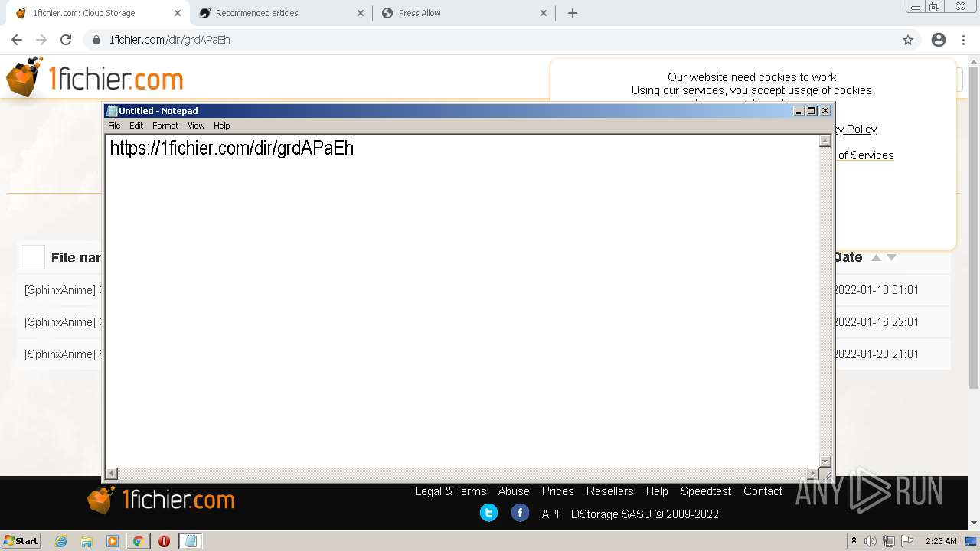
Task: Click the padlock site info icon
Action: [96, 40]
